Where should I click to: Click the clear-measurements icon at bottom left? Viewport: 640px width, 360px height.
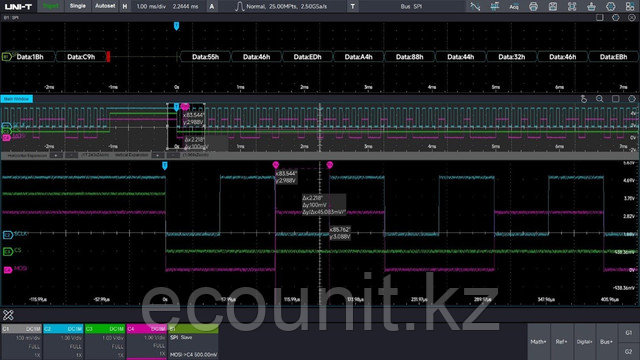[x=8, y=315]
